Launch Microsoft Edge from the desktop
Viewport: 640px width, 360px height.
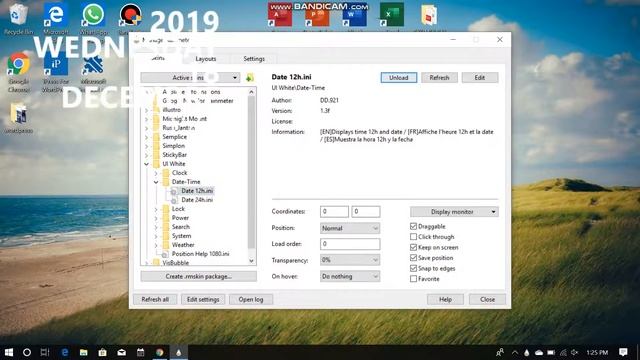point(56,17)
